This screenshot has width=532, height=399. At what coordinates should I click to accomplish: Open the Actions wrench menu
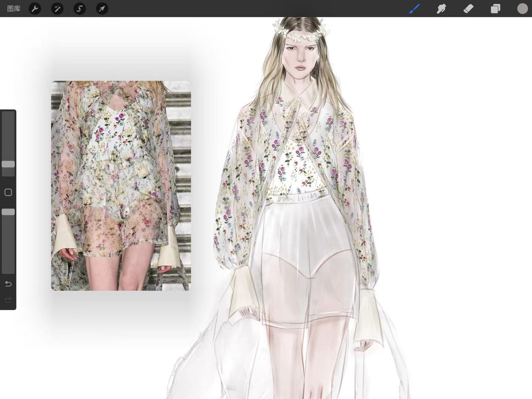click(x=35, y=8)
